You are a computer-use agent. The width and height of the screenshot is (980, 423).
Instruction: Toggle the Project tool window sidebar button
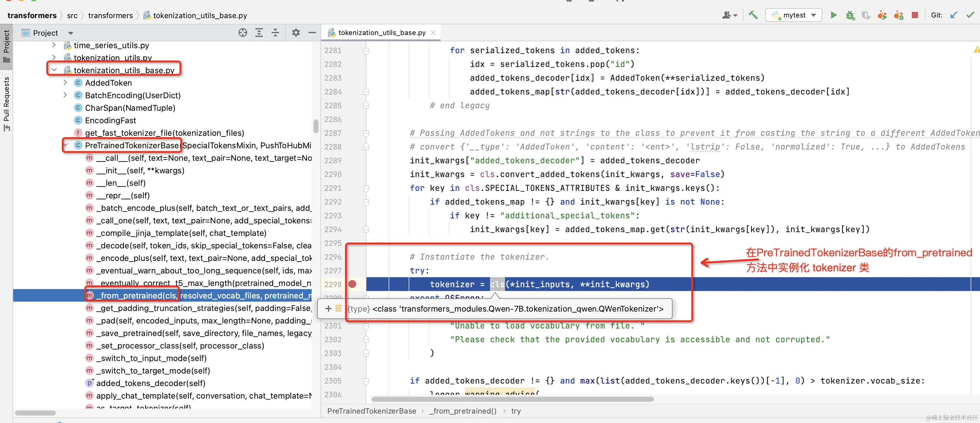[x=6, y=46]
